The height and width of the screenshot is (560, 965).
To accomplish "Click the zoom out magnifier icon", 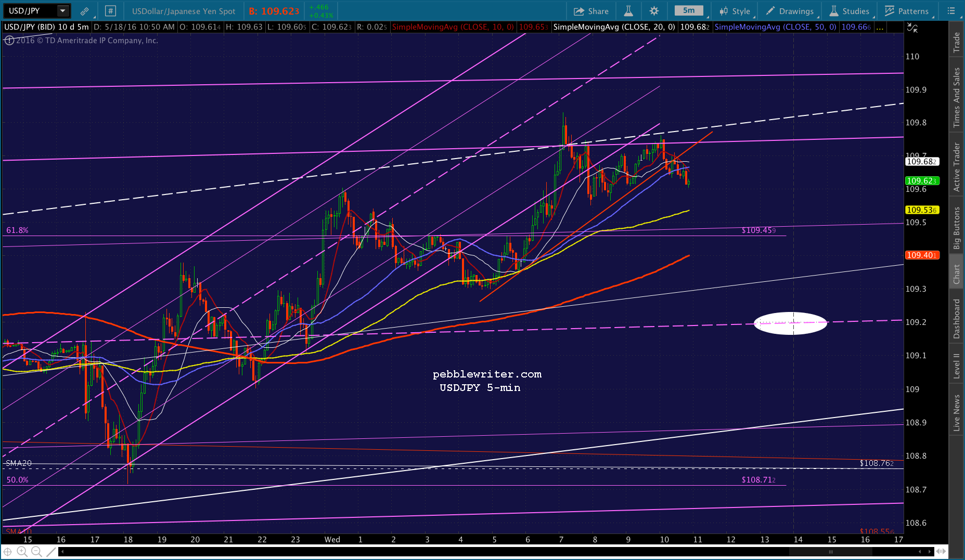I will click(x=36, y=552).
